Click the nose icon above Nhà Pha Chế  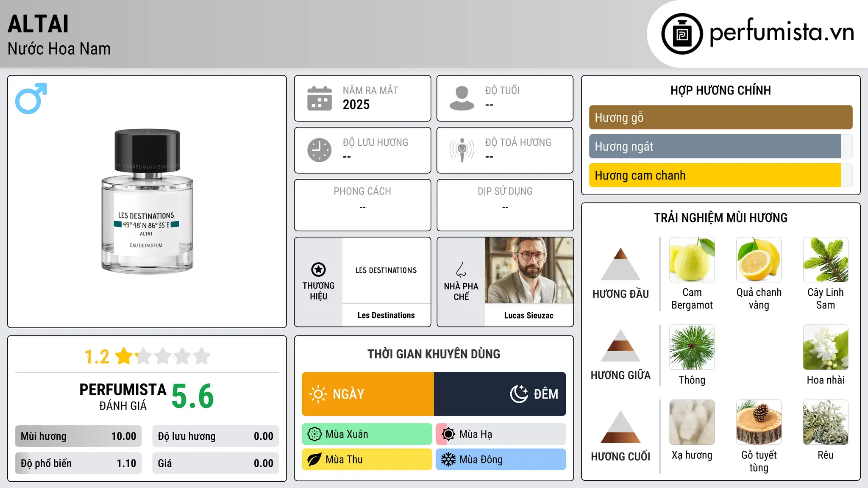(461, 269)
